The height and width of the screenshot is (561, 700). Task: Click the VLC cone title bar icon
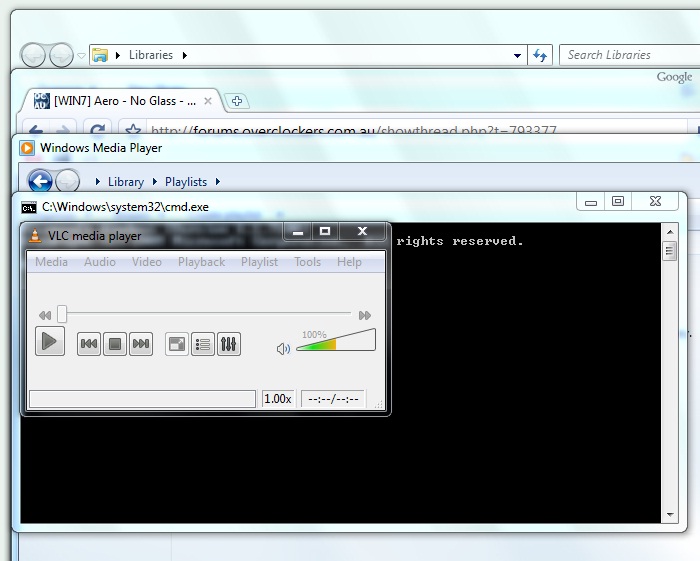35,235
